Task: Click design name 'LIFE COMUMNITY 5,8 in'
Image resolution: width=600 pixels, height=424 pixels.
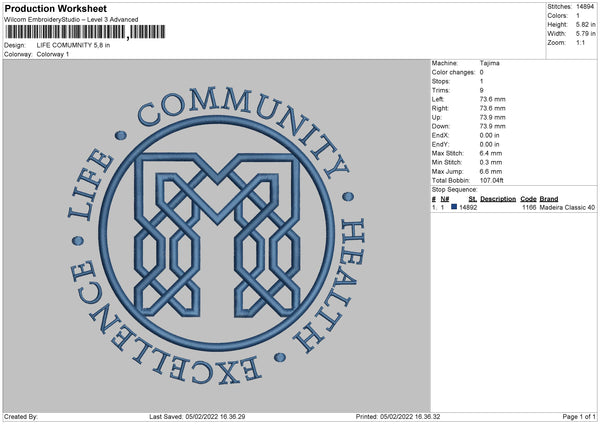Action: click(x=73, y=45)
